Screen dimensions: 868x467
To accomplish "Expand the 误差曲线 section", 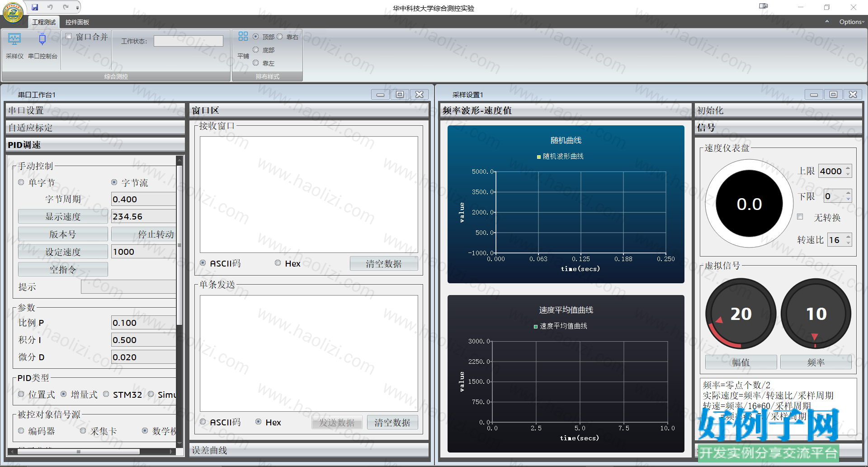I will 309,450.
